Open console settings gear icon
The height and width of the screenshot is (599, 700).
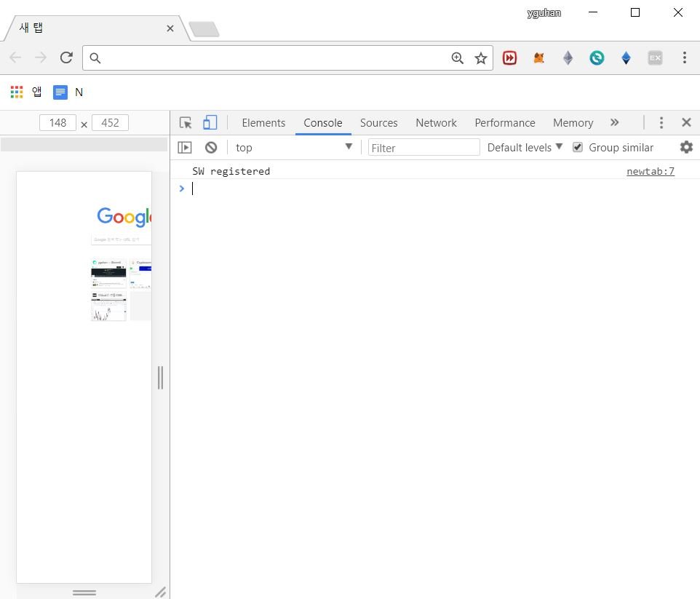tap(686, 147)
